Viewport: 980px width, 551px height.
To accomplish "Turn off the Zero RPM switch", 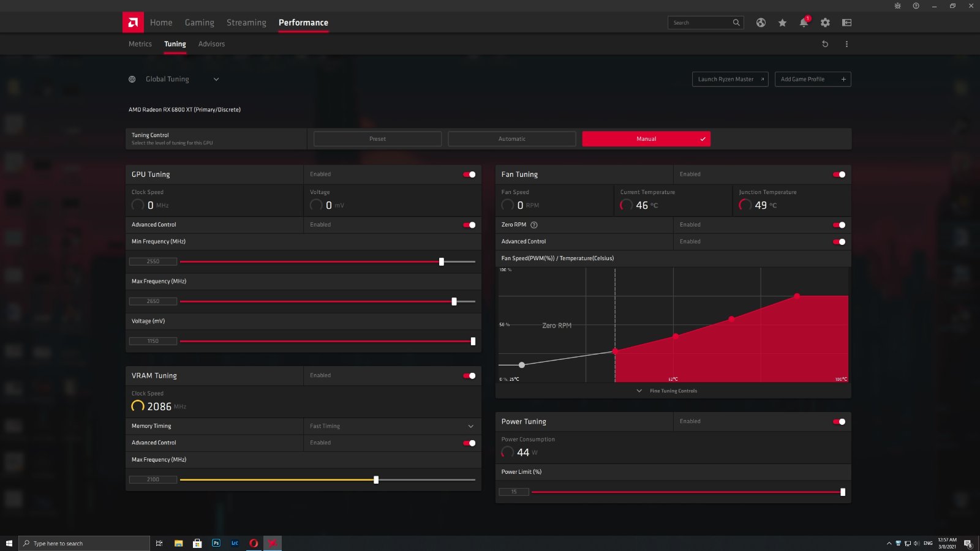I will point(839,225).
